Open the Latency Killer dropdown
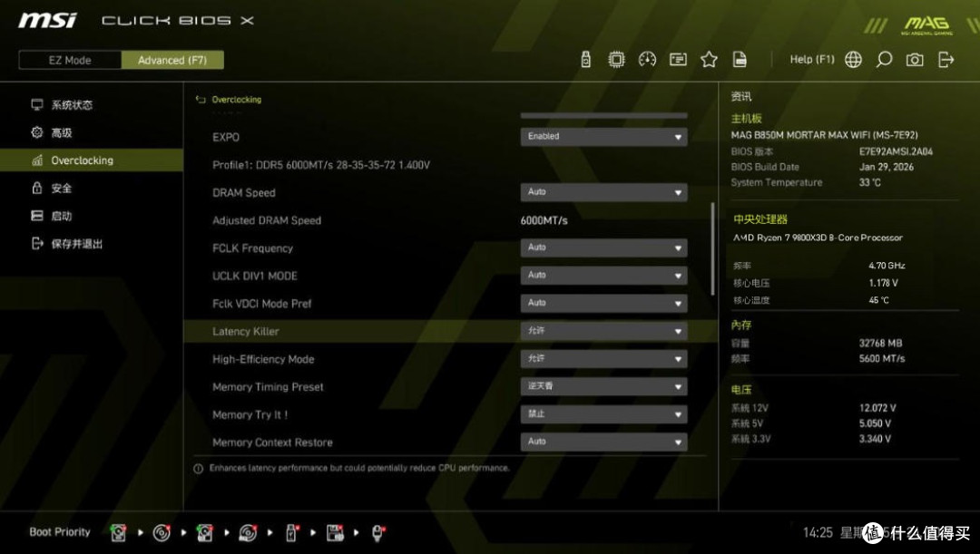The width and height of the screenshot is (980, 554). point(603,331)
